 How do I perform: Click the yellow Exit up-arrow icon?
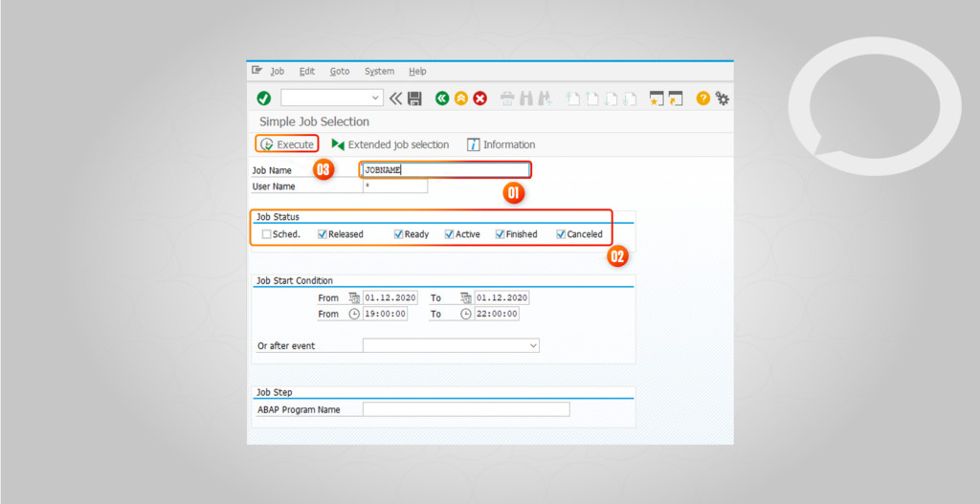[460, 99]
